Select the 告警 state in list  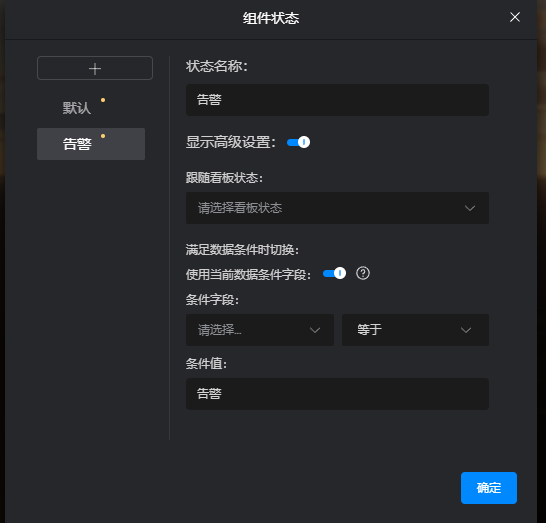(x=91, y=144)
